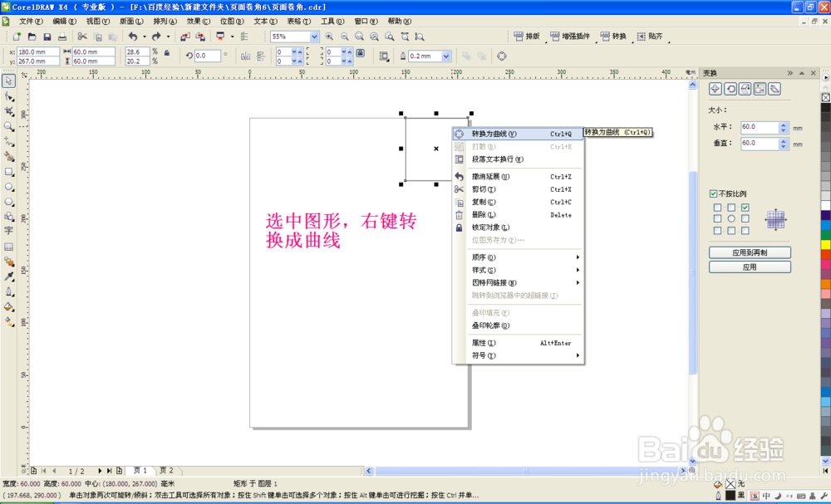Click the 应用 button in the Transform docker

tap(750, 266)
